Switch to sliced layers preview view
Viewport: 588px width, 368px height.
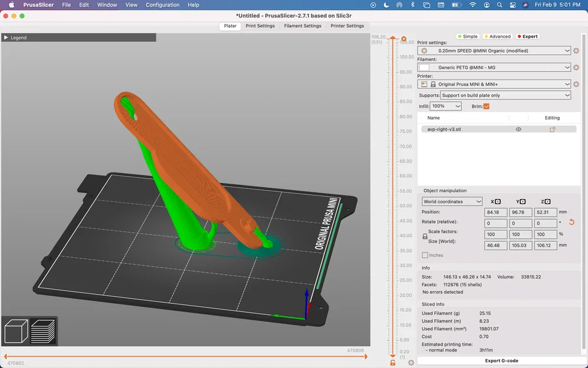[x=43, y=331]
